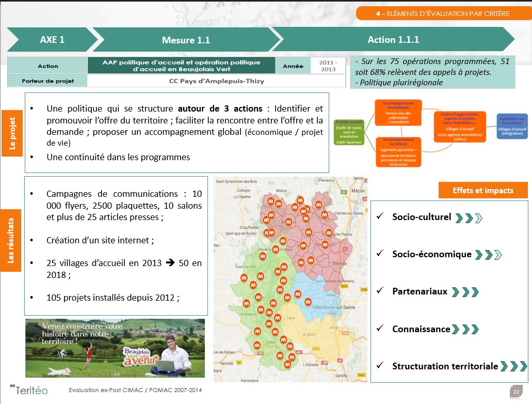532x404 pixels.
Task: Click the chevron arrows after Connaissance
Action: tap(466, 329)
